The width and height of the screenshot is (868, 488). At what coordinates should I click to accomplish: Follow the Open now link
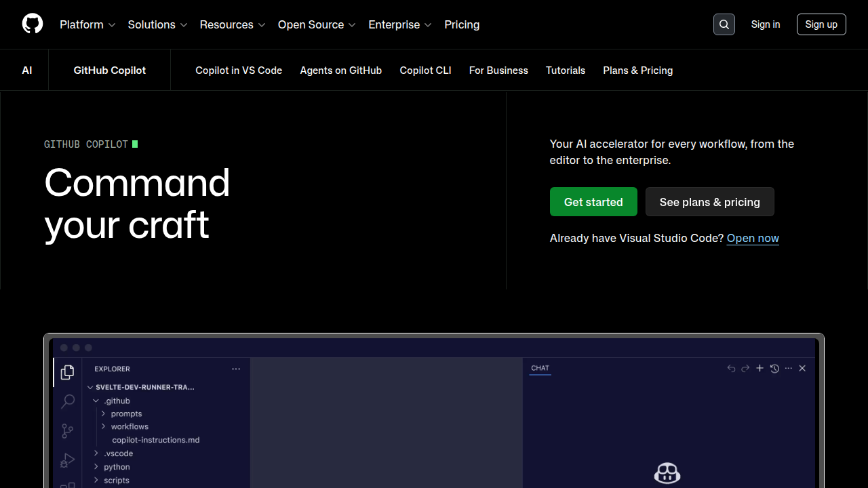click(x=753, y=239)
